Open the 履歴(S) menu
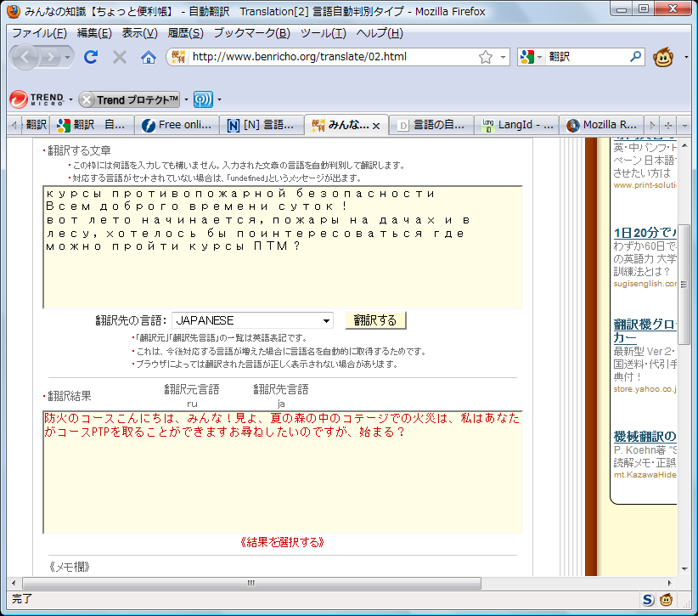This screenshot has width=698, height=616. (186, 33)
